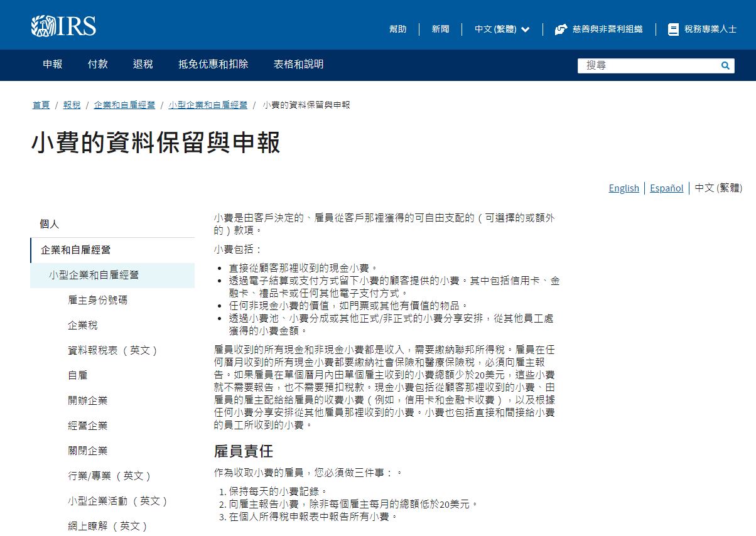The height and width of the screenshot is (536, 756).
Task: Click the 幫助 link in header
Action: pos(397,29)
